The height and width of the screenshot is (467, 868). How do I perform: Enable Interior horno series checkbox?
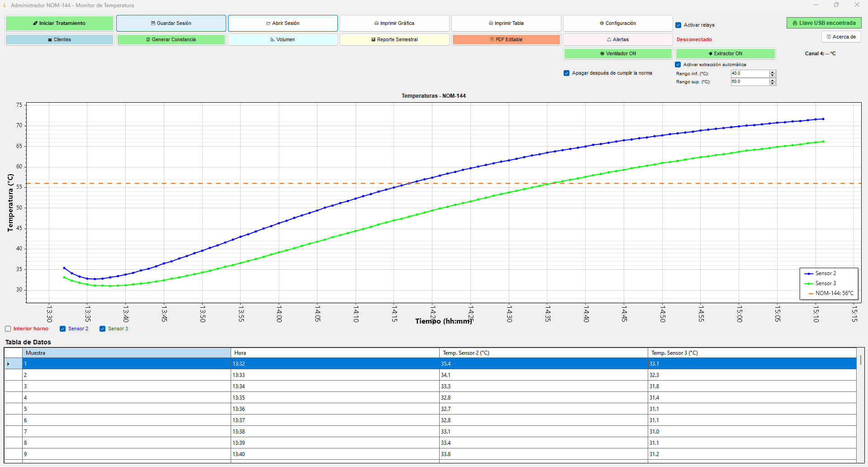(x=8, y=329)
